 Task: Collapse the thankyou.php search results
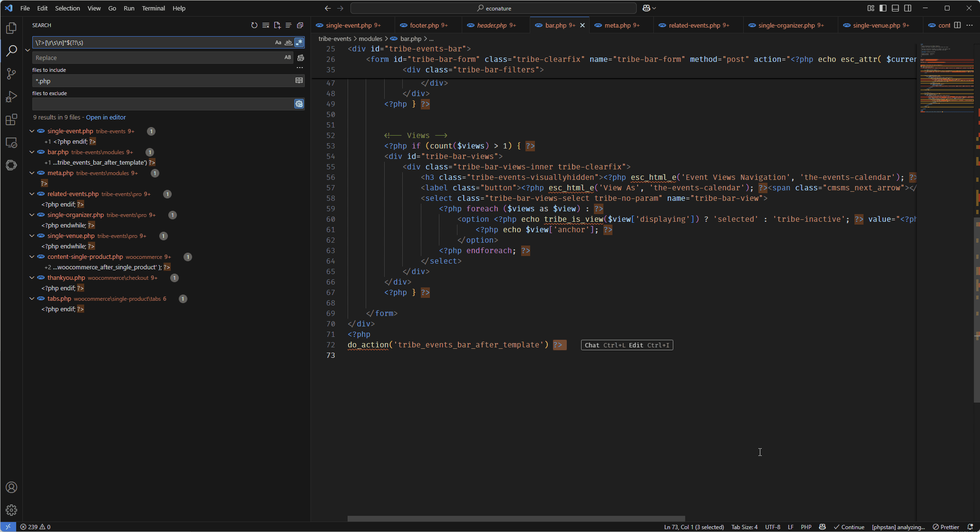pos(31,277)
